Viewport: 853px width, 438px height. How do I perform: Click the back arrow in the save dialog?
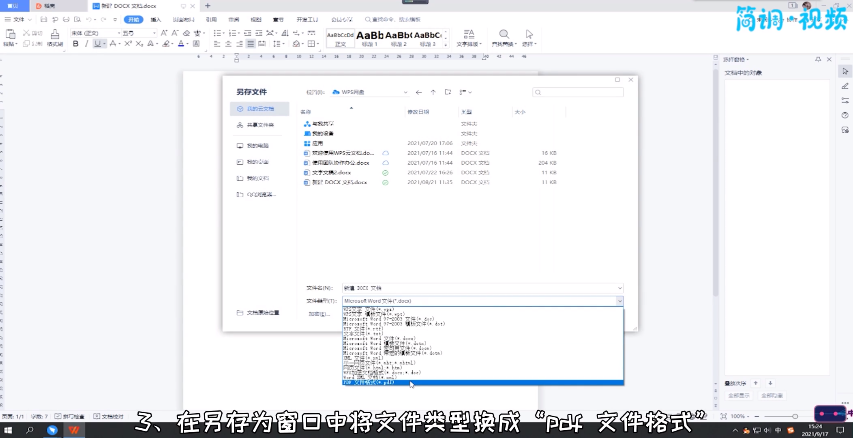point(419,91)
